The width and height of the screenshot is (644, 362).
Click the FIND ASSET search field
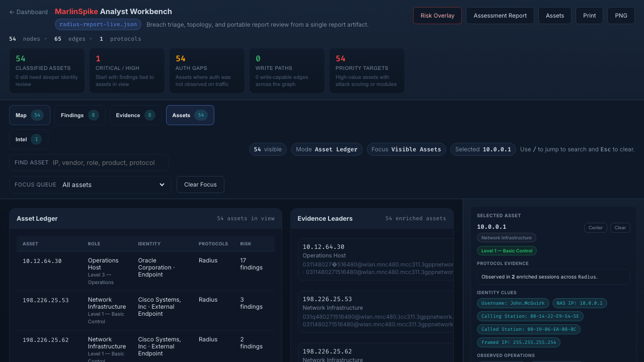[x=89, y=162]
